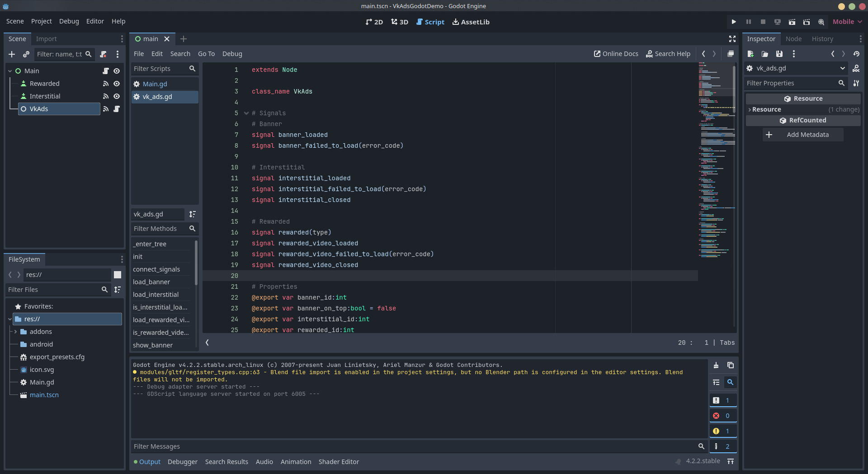Image resolution: width=868 pixels, height=474 pixels.
Task: Open the Editor menu
Action: point(95,21)
